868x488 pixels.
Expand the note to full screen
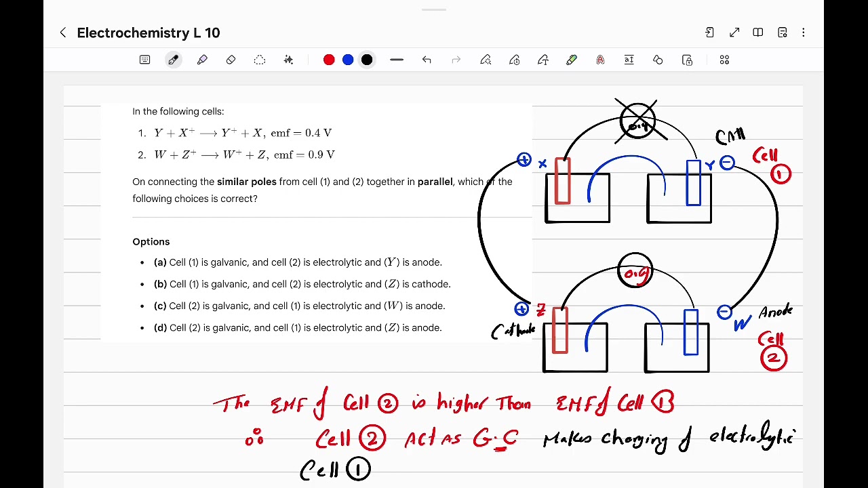point(734,33)
